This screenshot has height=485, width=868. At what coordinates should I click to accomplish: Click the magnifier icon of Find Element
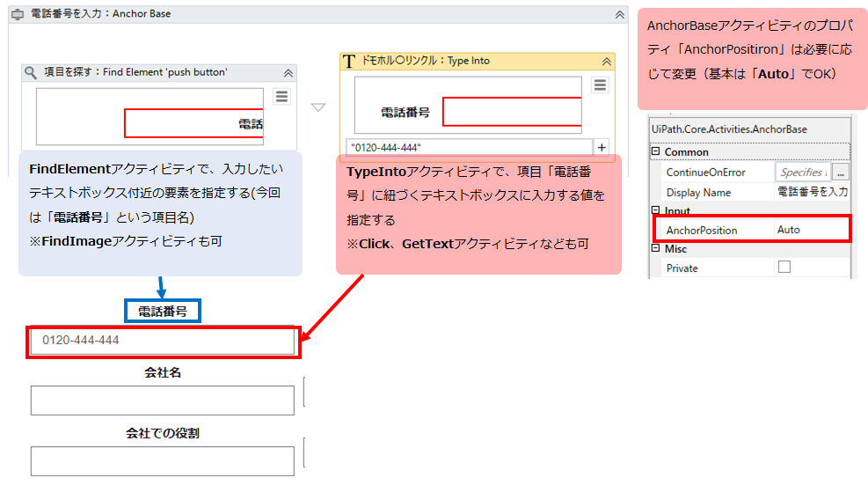pyautogui.click(x=31, y=72)
